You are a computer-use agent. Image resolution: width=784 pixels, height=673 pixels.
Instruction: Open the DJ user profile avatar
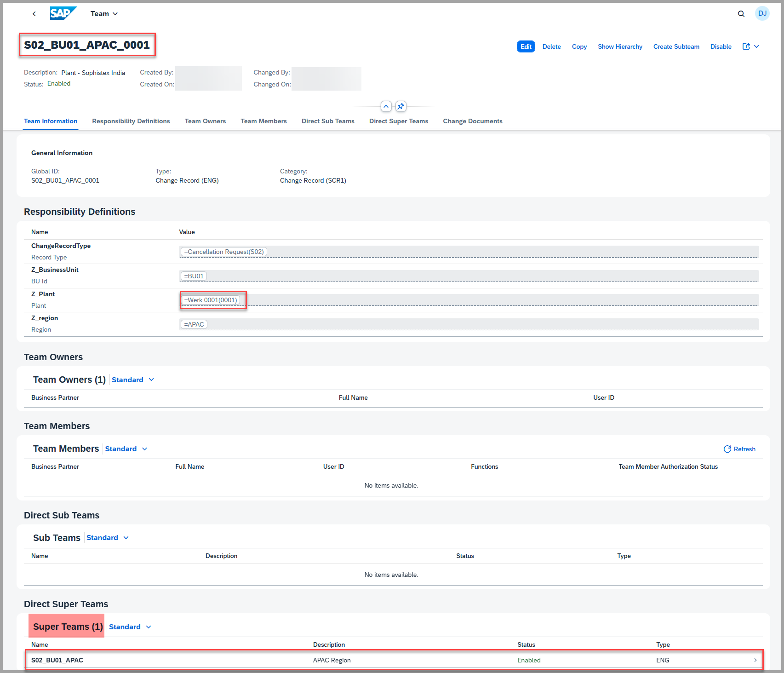[x=762, y=13]
